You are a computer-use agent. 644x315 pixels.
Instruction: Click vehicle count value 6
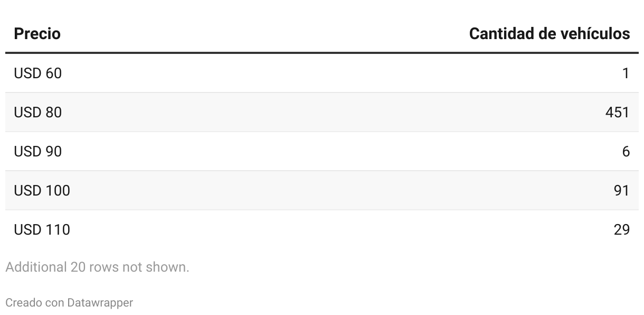point(626,152)
